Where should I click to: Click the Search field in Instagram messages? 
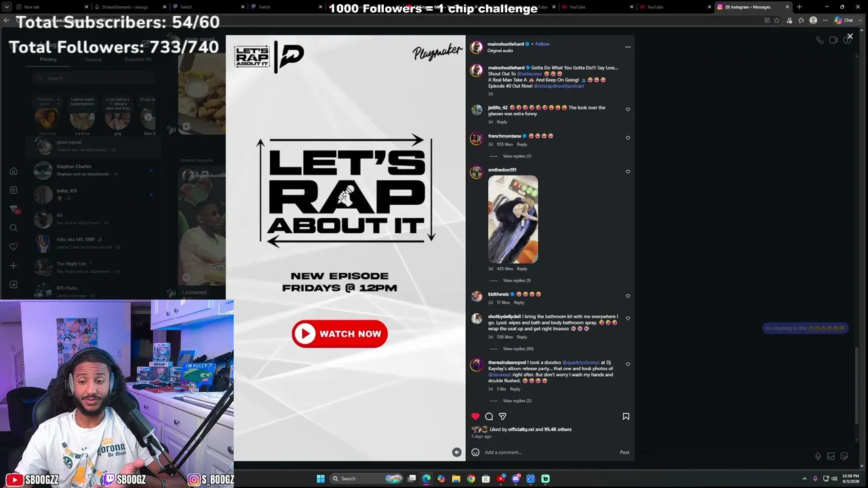(94, 78)
